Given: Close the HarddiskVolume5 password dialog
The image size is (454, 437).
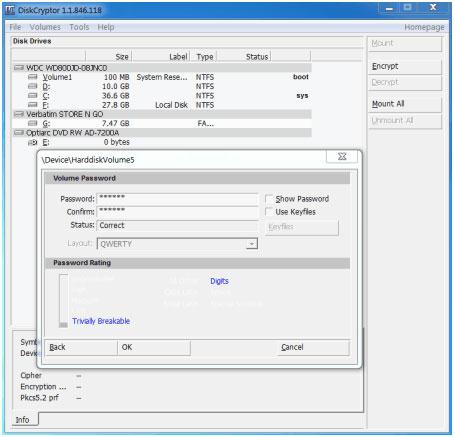Looking at the screenshot, I should point(342,156).
